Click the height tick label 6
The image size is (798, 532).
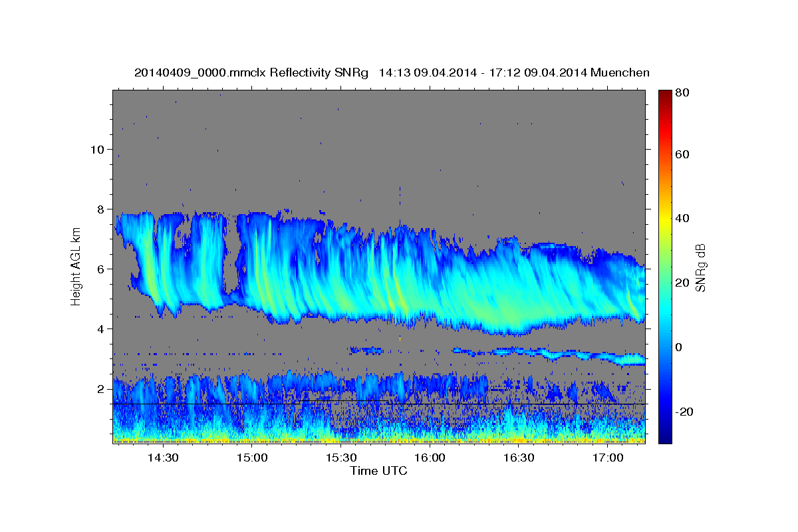(102, 269)
